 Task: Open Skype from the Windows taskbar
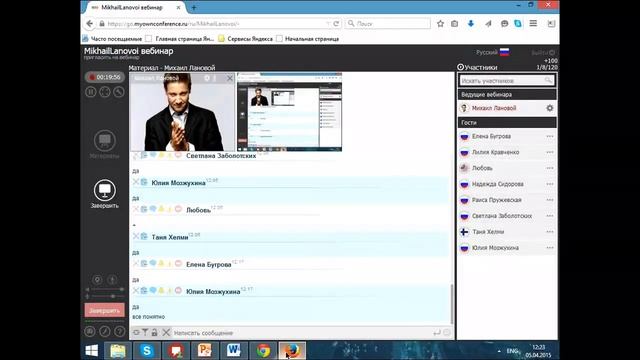point(147,351)
